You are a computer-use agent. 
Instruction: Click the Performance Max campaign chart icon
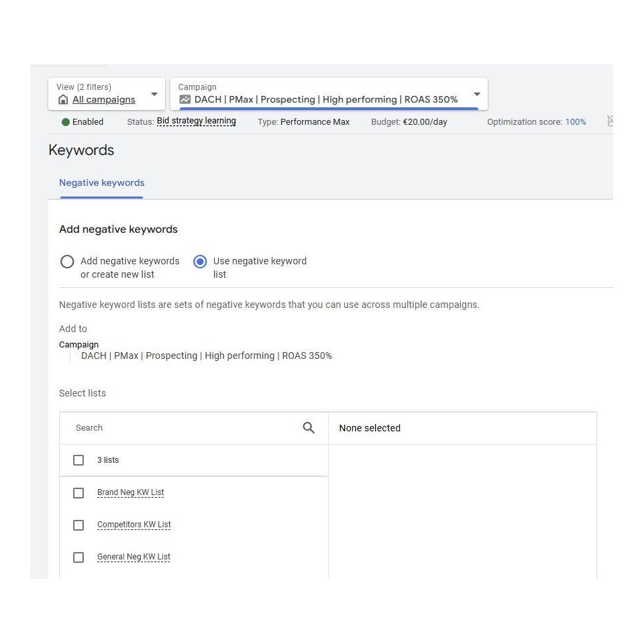pos(185,99)
